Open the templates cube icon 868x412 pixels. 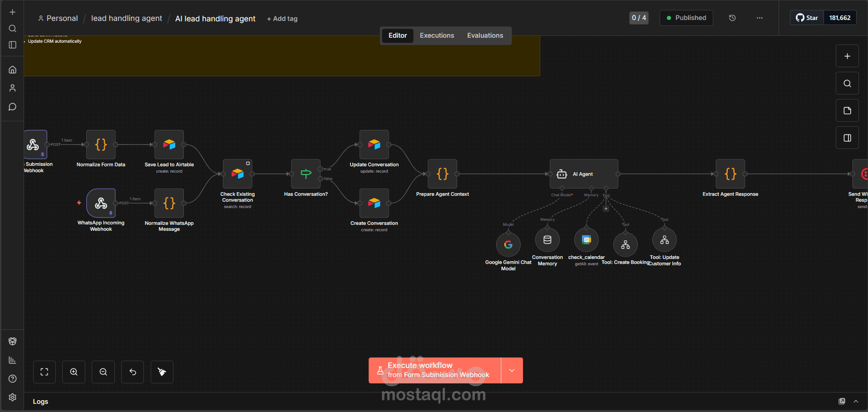[x=13, y=342]
